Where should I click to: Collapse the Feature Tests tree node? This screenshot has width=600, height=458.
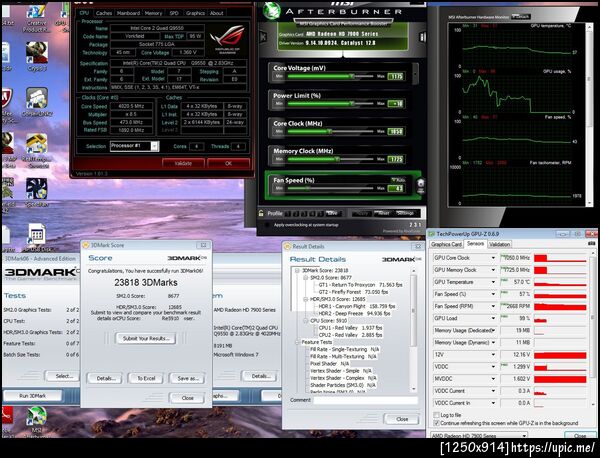click(297, 342)
